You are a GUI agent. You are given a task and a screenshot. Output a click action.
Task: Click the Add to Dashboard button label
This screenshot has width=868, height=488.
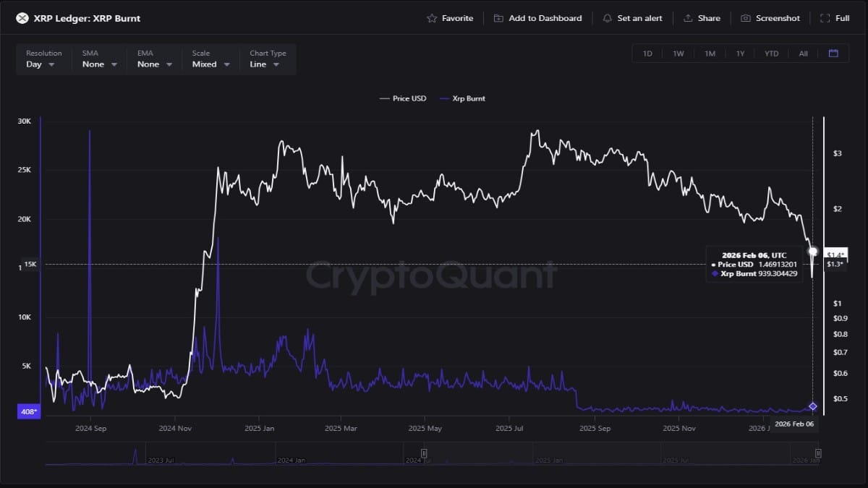[545, 18]
